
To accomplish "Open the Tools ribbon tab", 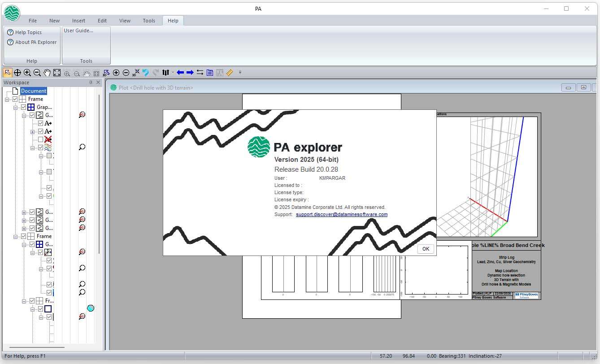I will coord(149,21).
